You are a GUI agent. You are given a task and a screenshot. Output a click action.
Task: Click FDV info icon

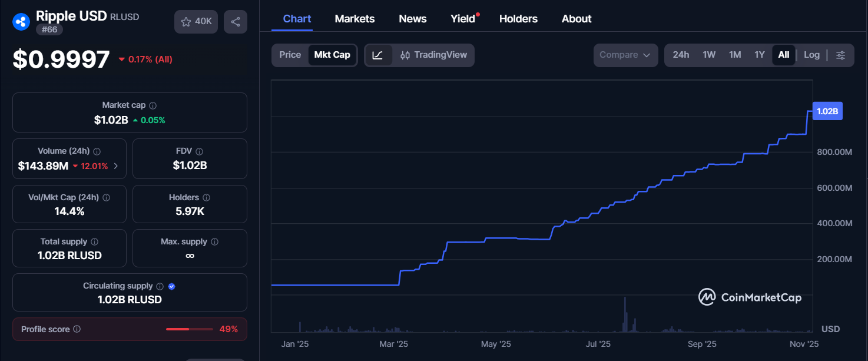pyautogui.click(x=200, y=151)
